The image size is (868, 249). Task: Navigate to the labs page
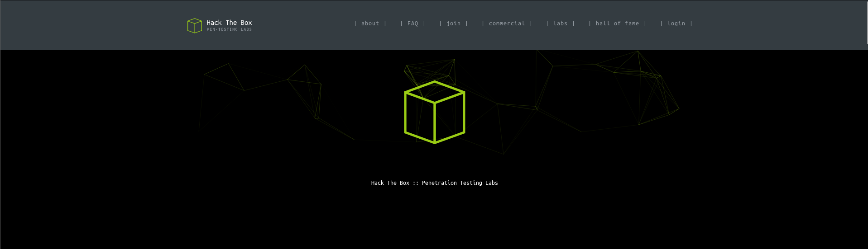point(561,23)
